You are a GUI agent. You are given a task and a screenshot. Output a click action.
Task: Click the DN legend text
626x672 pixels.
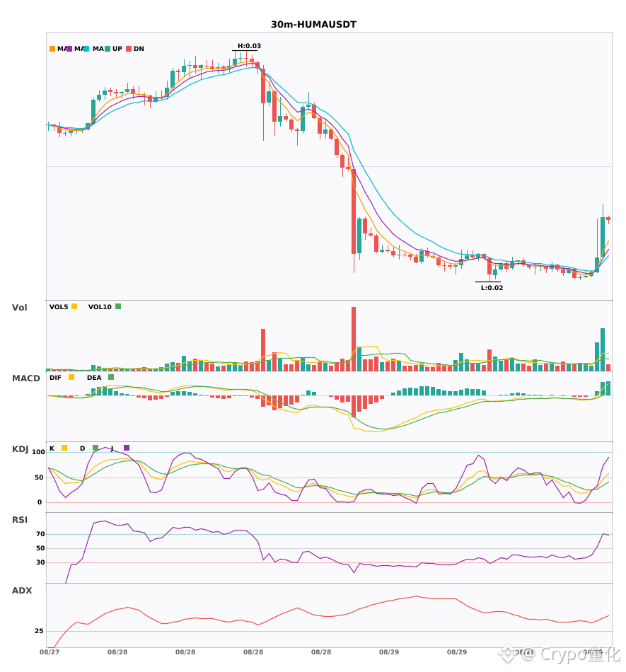point(139,49)
